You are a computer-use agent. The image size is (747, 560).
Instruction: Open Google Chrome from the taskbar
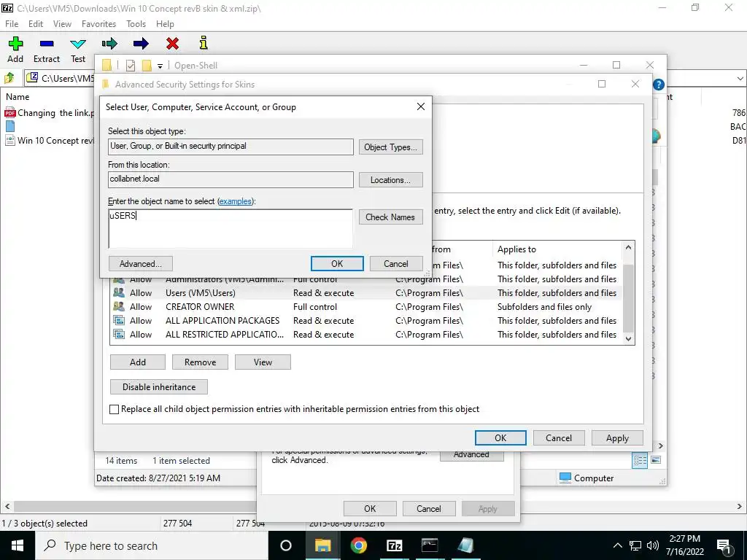[x=359, y=545]
